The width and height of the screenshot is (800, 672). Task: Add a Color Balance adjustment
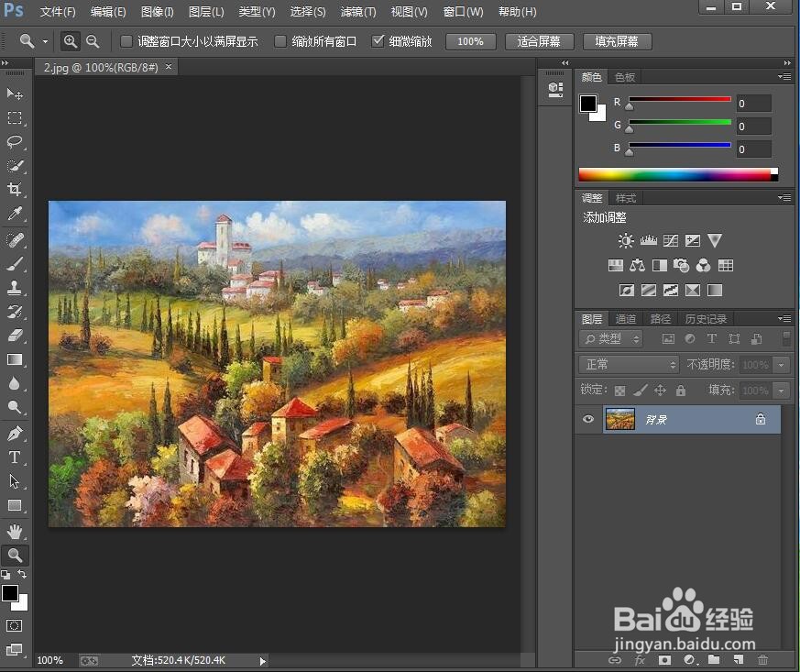tap(637, 265)
